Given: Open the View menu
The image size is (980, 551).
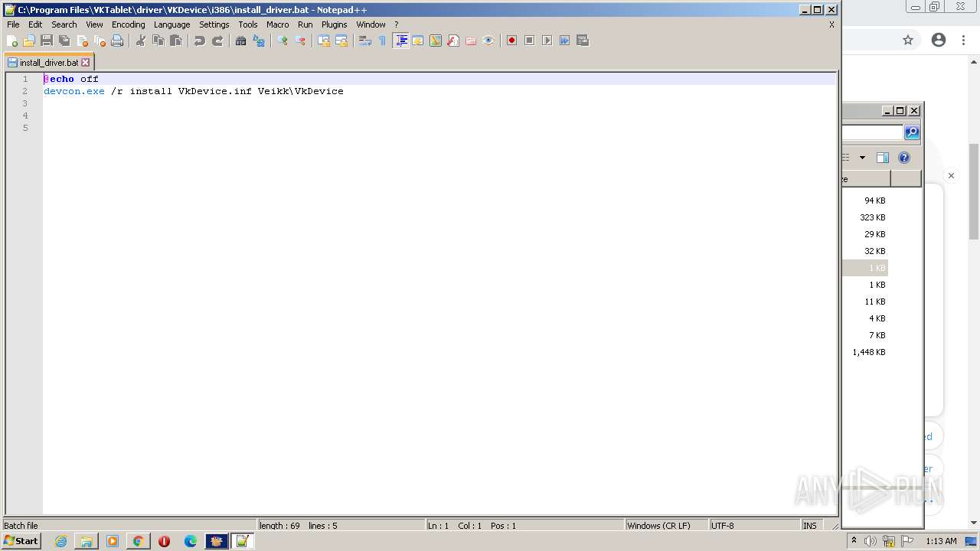Looking at the screenshot, I should point(94,24).
